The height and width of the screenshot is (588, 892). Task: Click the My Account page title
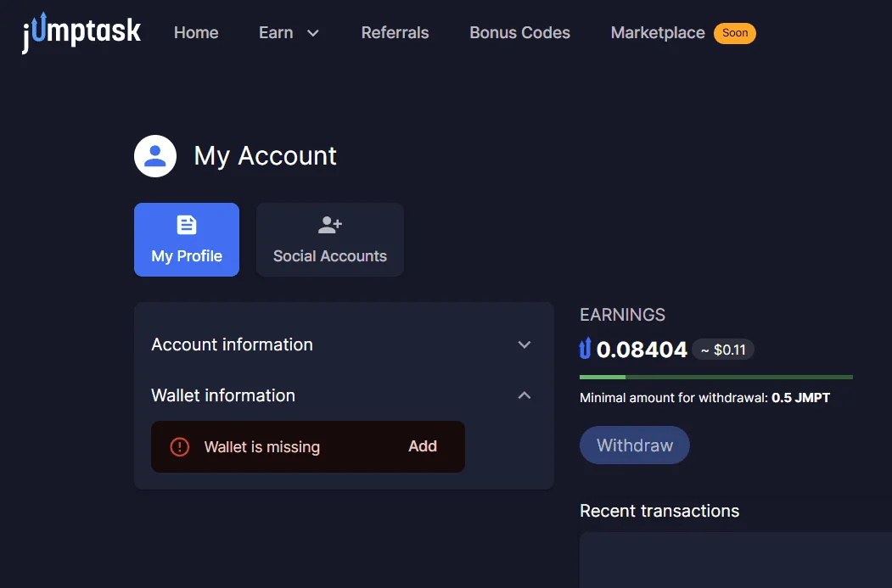tap(265, 156)
